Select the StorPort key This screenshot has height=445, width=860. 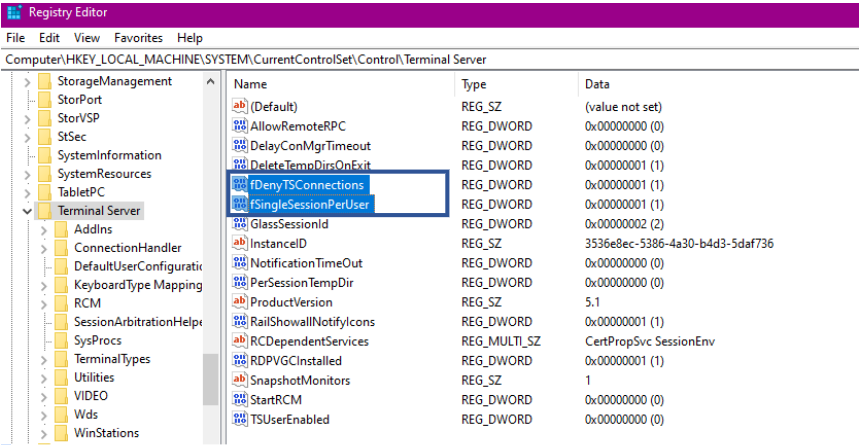pyautogui.click(x=80, y=100)
